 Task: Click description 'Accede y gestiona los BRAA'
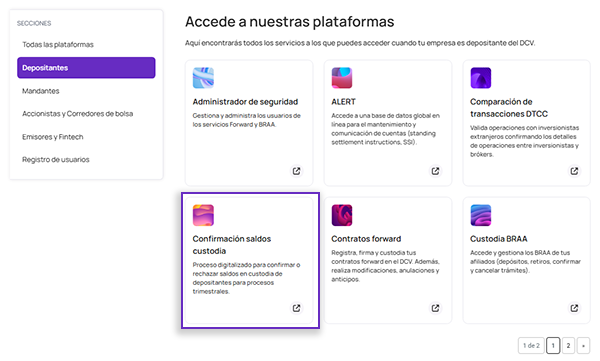point(525,262)
